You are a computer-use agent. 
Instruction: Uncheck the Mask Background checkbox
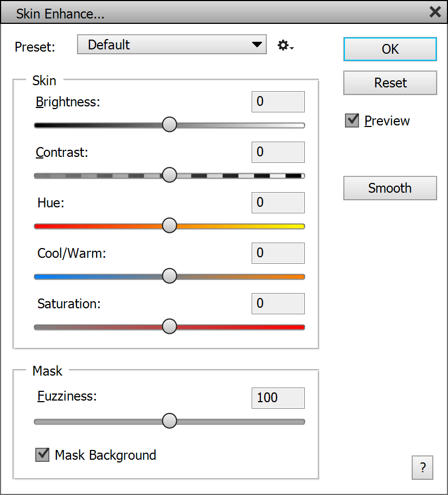[x=42, y=454]
